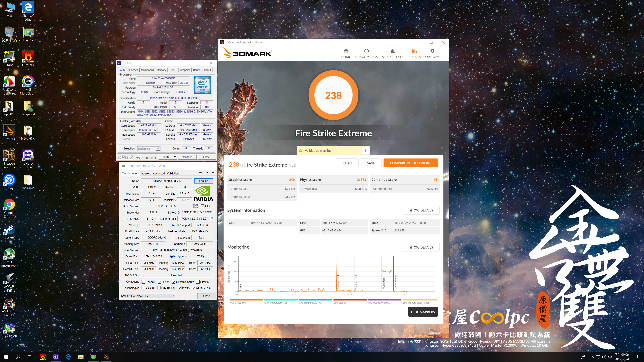The image size is (644, 362).
Task: Toggle the Vulkan checkbox
Action: (143, 288)
